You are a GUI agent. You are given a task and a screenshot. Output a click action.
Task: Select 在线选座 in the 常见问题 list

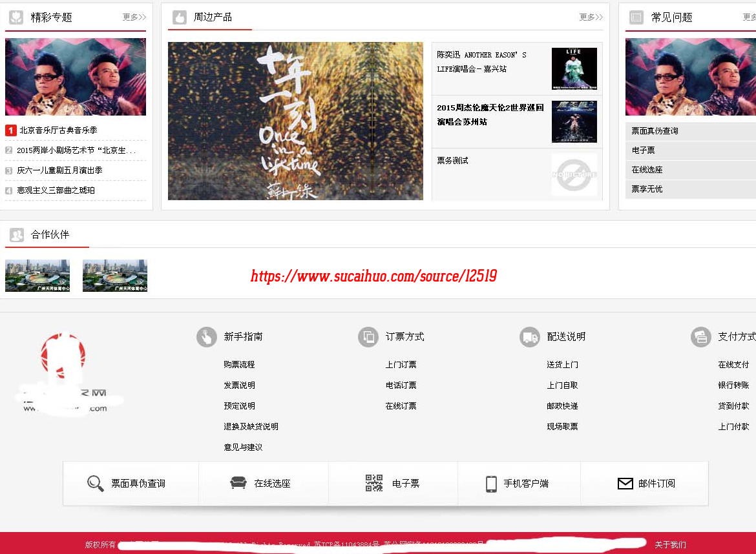click(647, 170)
